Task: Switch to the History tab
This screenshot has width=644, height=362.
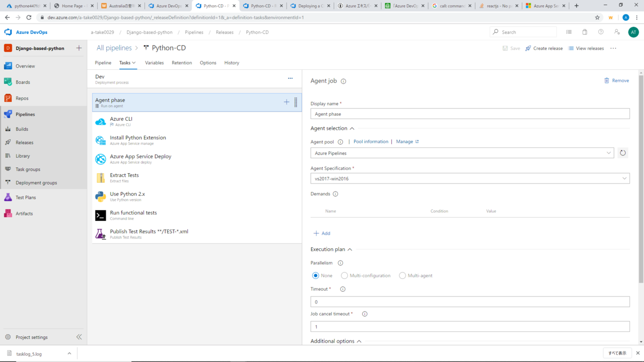Action: tap(232, 63)
